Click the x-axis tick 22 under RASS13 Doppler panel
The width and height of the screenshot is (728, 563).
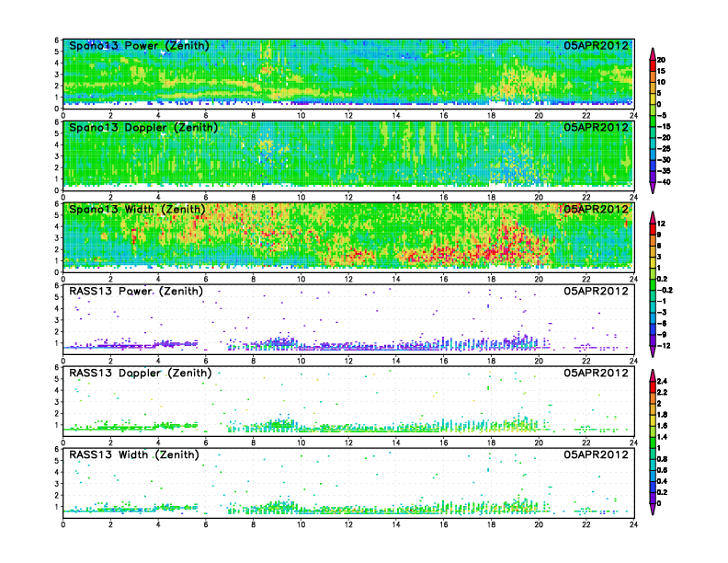click(x=586, y=442)
